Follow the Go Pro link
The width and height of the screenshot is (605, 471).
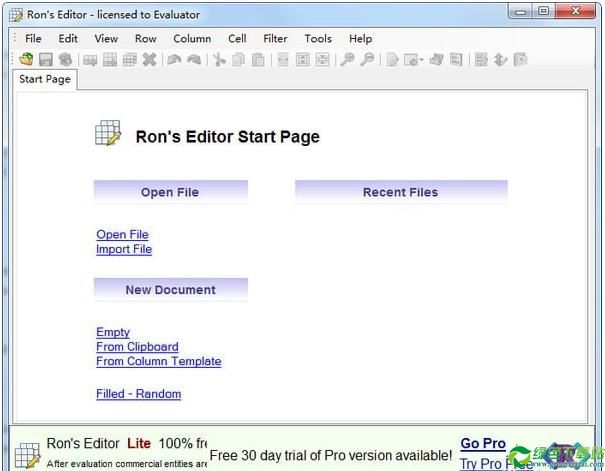[483, 444]
